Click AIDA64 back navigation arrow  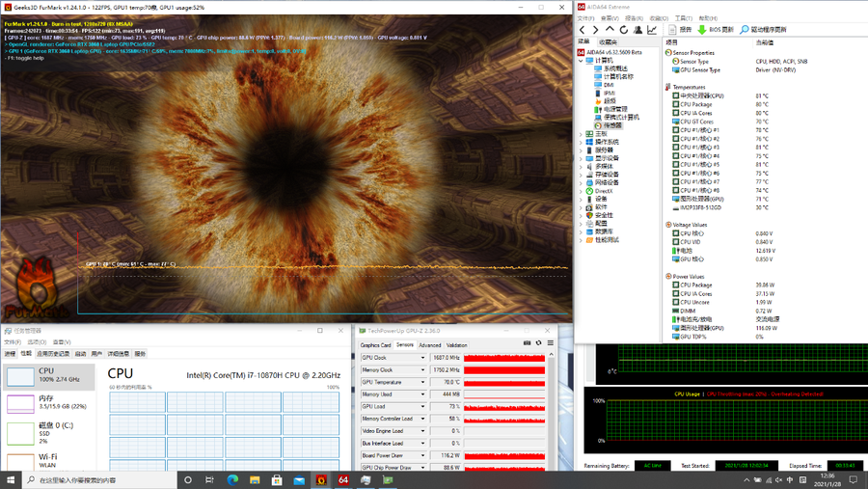pos(583,30)
